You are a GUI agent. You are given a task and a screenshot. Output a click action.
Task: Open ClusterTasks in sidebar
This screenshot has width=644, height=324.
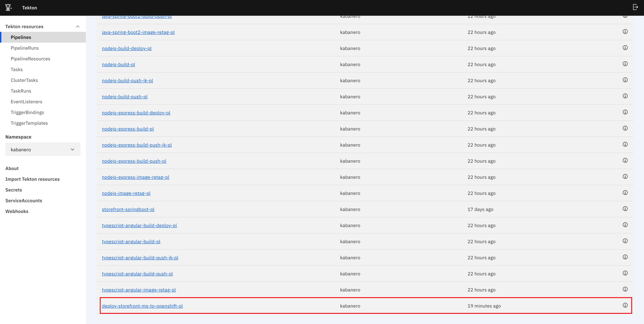[24, 80]
